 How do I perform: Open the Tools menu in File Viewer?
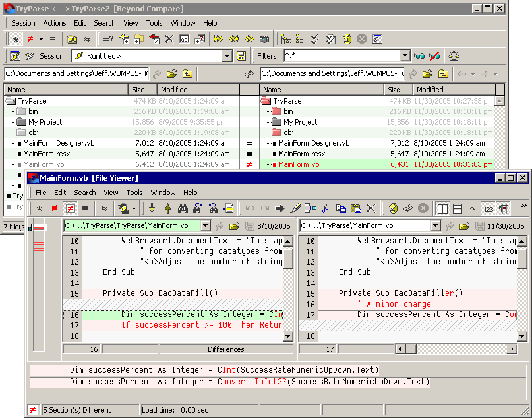tap(134, 193)
